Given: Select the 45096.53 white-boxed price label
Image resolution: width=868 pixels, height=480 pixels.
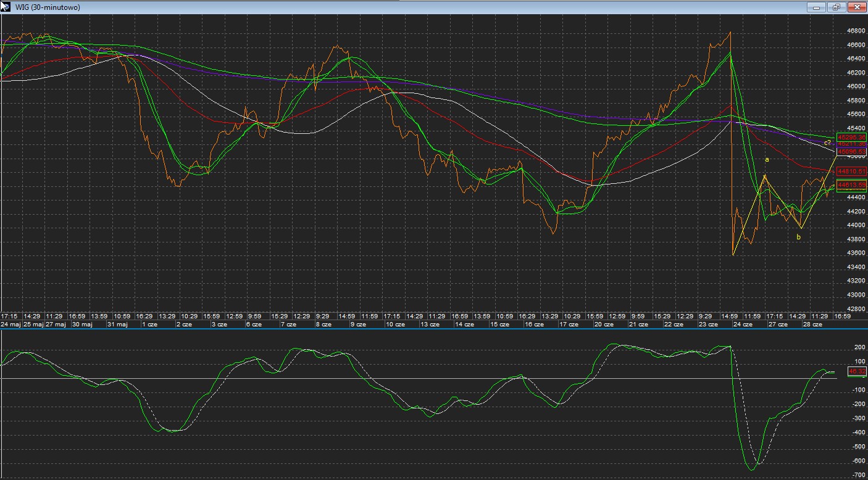Looking at the screenshot, I should (851, 151).
